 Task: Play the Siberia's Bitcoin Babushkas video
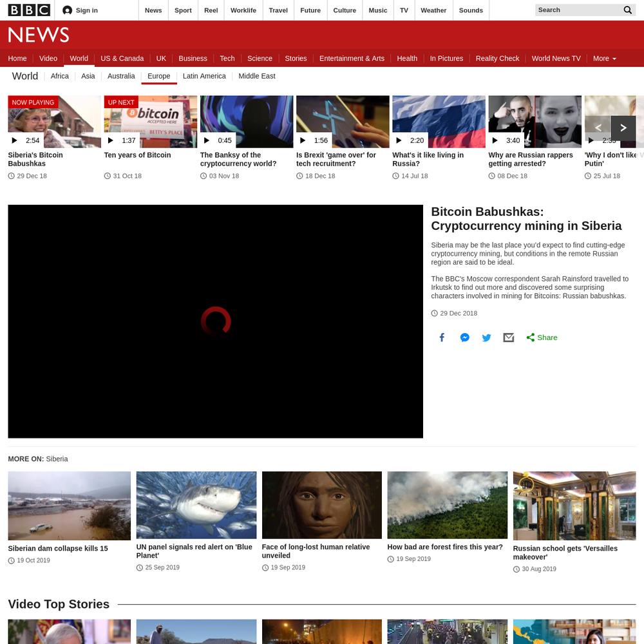54,122
